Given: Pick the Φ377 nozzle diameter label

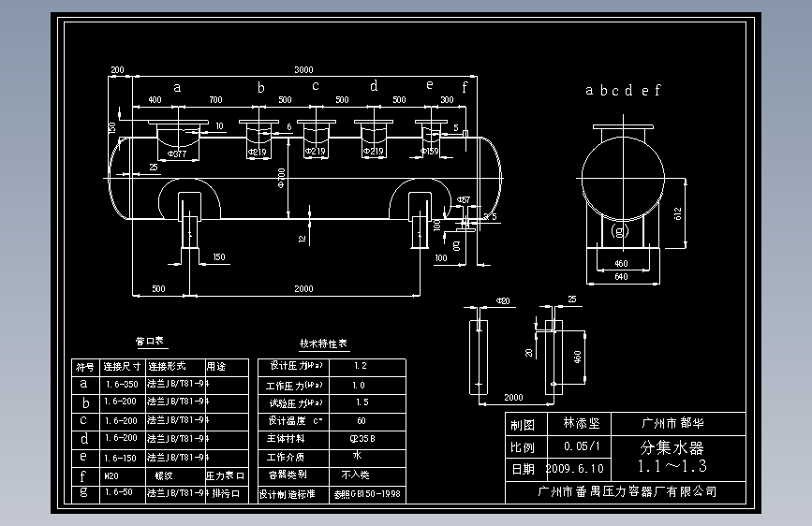Looking at the screenshot, I should point(177,153).
